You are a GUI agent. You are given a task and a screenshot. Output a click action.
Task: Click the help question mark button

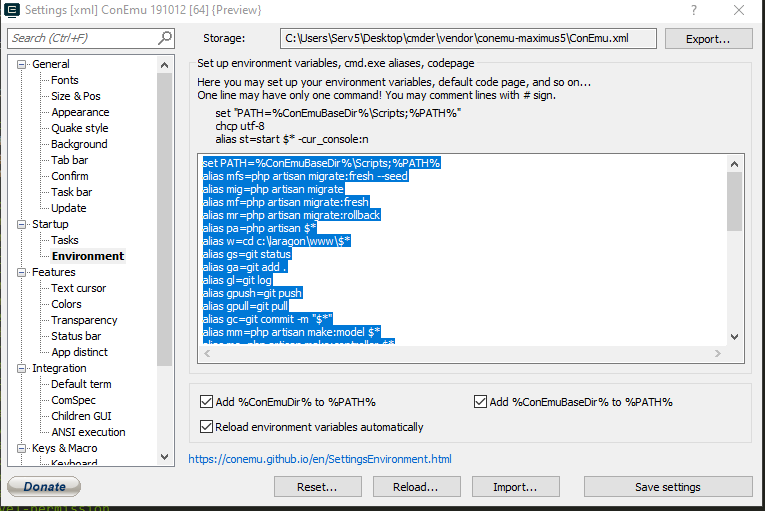[694, 10]
